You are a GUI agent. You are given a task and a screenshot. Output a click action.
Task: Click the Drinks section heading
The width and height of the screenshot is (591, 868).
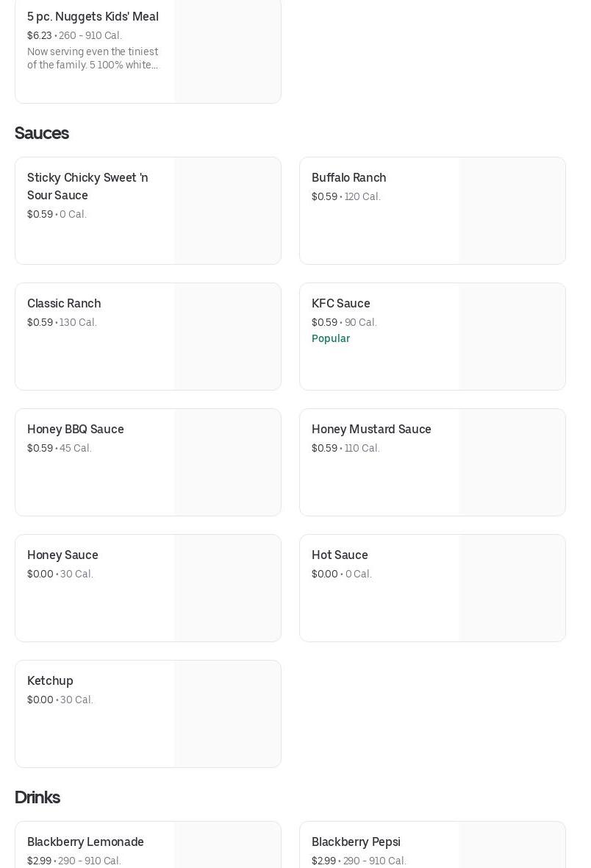pyautogui.click(x=37, y=797)
